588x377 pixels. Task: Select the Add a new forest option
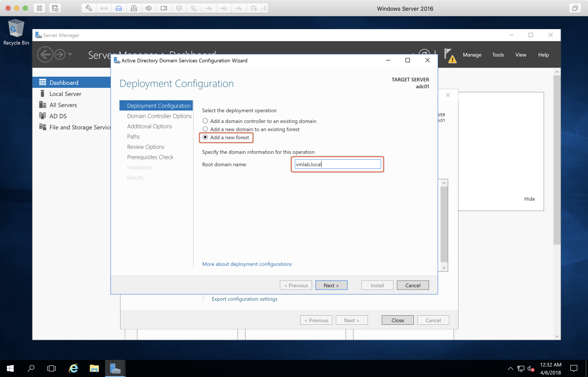tap(205, 138)
